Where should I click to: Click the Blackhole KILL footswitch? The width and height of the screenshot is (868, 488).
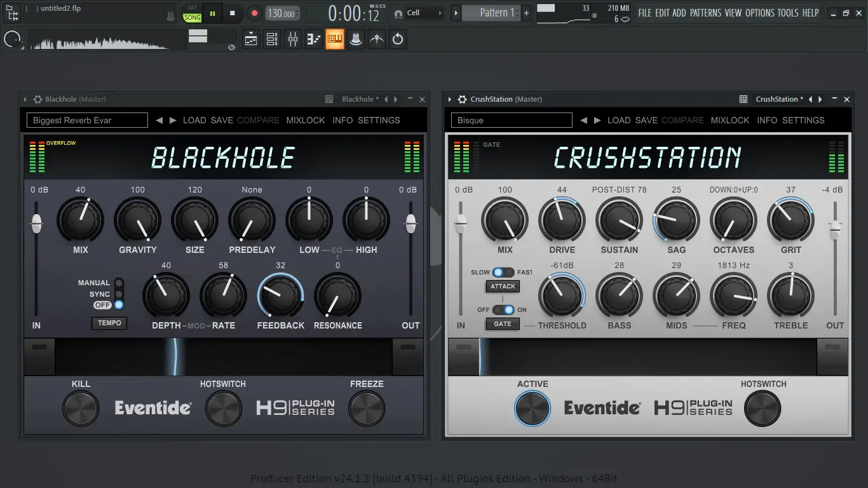(x=81, y=408)
